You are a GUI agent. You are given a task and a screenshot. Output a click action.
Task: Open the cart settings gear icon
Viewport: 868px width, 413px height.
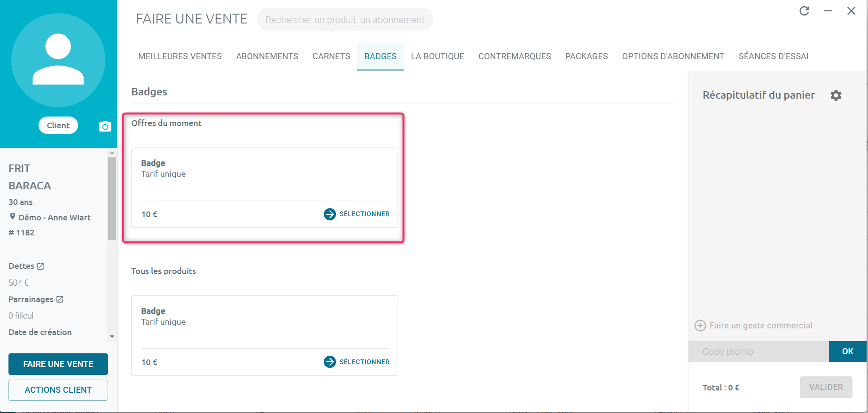tap(836, 95)
